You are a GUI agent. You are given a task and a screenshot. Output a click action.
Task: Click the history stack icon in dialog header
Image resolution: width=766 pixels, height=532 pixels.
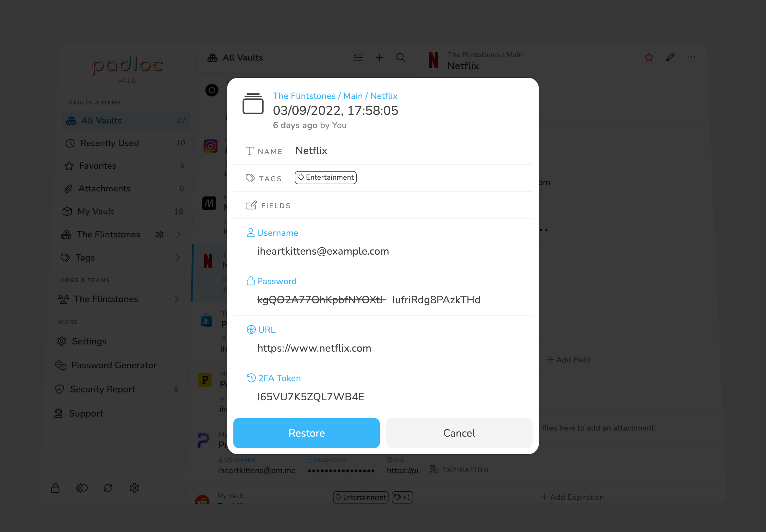[253, 104]
